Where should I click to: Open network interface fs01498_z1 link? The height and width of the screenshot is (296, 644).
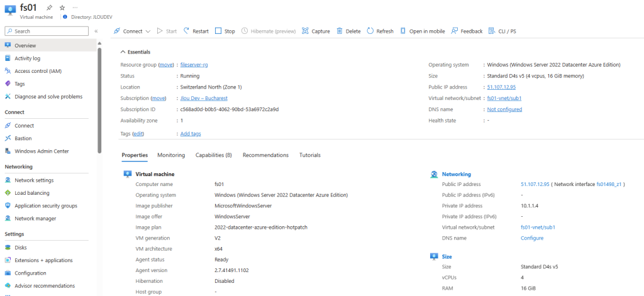coord(609,184)
